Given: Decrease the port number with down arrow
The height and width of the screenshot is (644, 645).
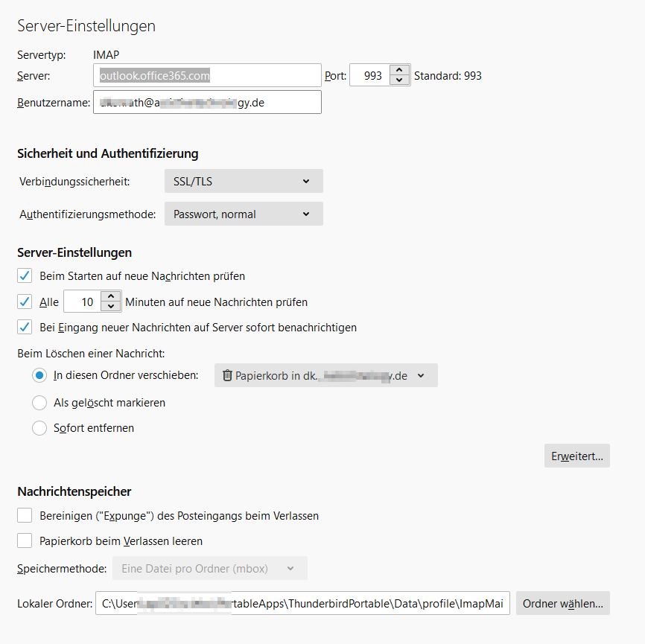Looking at the screenshot, I should (x=400, y=80).
